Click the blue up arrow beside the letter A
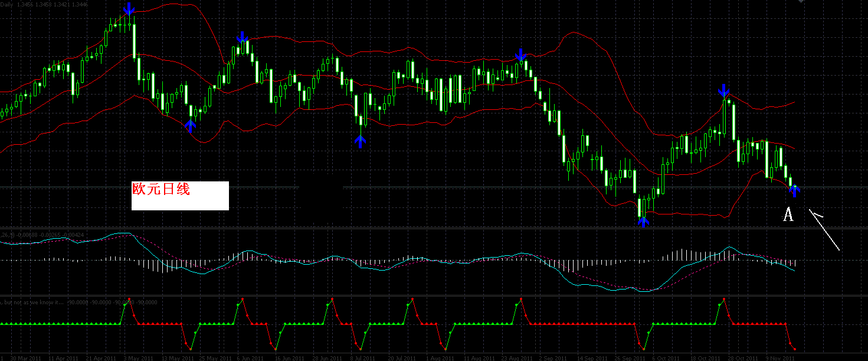The image size is (868, 361). (x=794, y=191)
